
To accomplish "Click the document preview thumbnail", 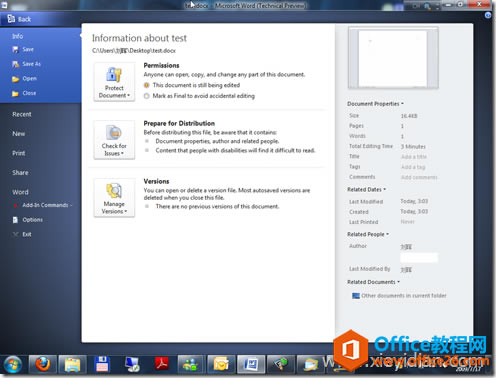I will (393, 58).
